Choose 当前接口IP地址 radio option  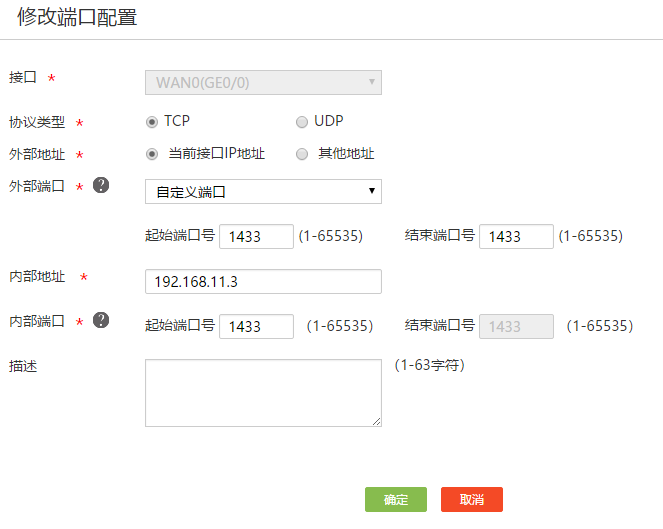pyautogui.click(x=152, y=154)
